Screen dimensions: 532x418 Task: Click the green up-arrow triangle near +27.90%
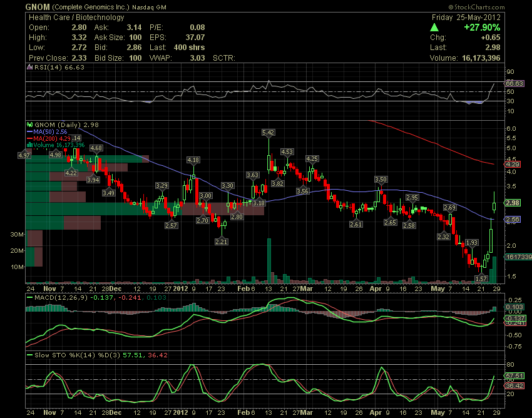click(x=434, y=28)
